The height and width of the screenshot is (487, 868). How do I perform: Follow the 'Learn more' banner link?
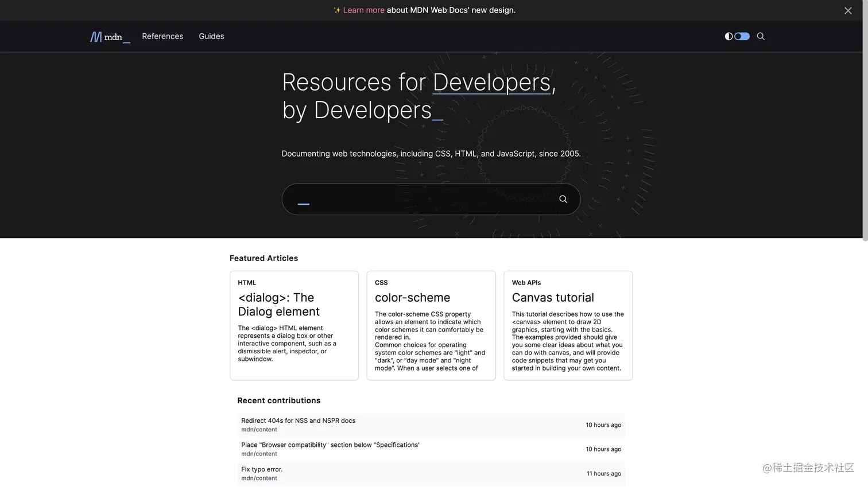[x=363, y=10]
